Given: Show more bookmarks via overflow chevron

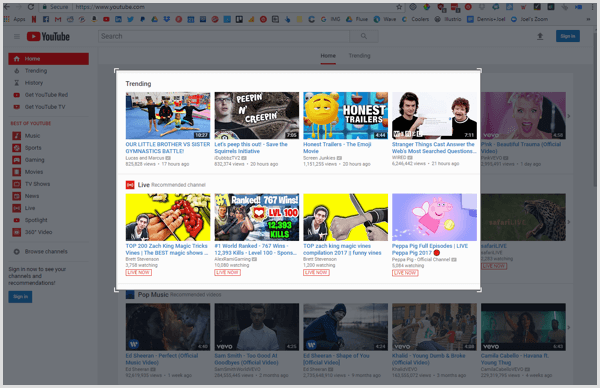Looking at the screenshot, I should pos(588,19).
